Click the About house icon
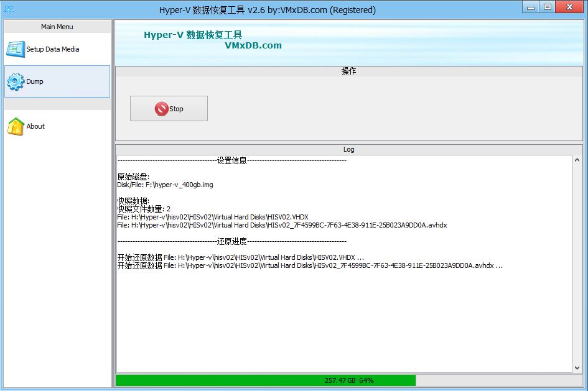 (x=16, y=126)
